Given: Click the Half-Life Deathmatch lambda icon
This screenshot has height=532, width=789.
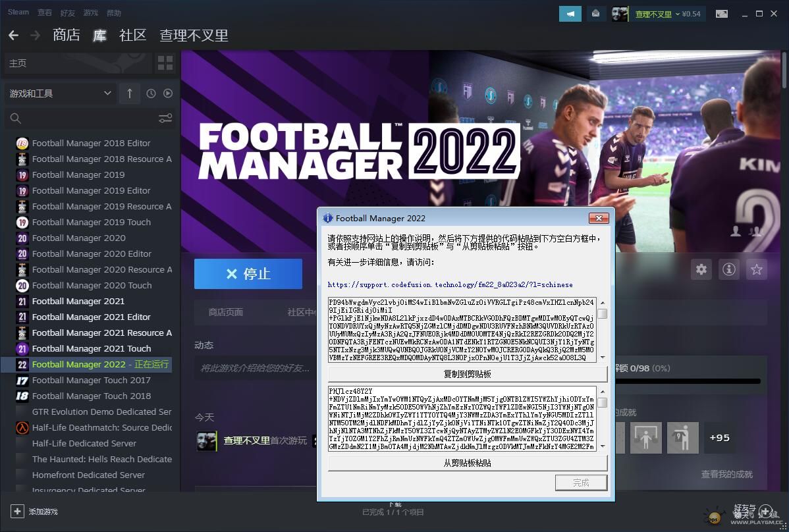Looking at the screenshot, I should tap(22, 428).
